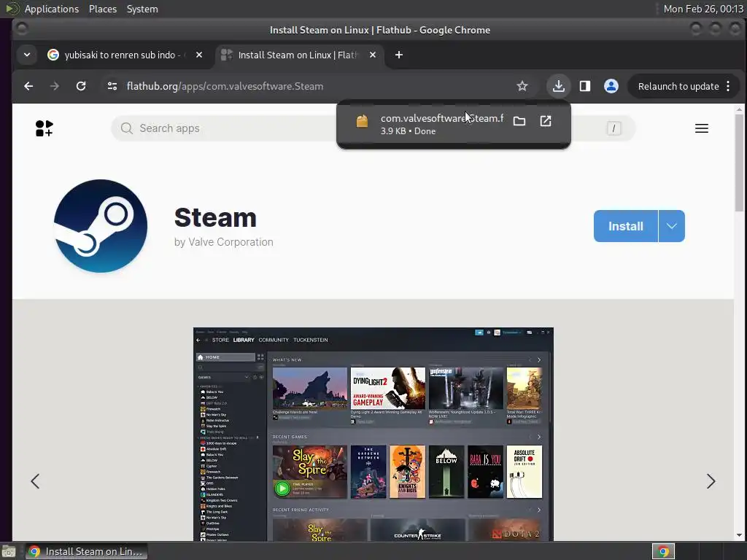747x560 pixels.
Task: Click the "Steam" heading
Action: 215,217
